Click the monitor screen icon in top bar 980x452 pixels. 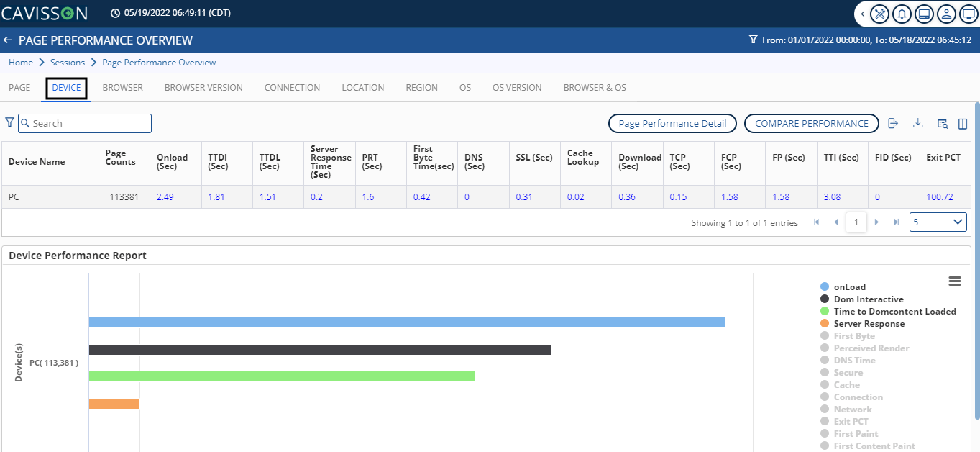click(x=968, y=14)
